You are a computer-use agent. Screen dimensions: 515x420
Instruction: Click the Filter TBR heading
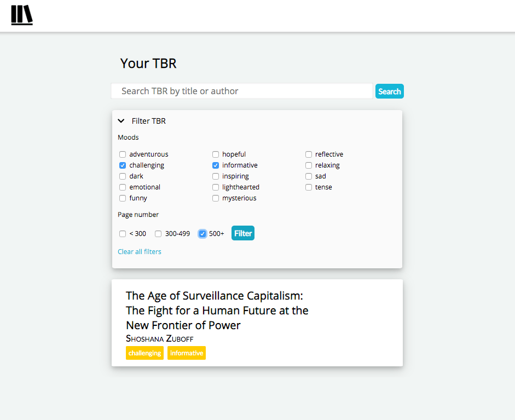(148, 121)
